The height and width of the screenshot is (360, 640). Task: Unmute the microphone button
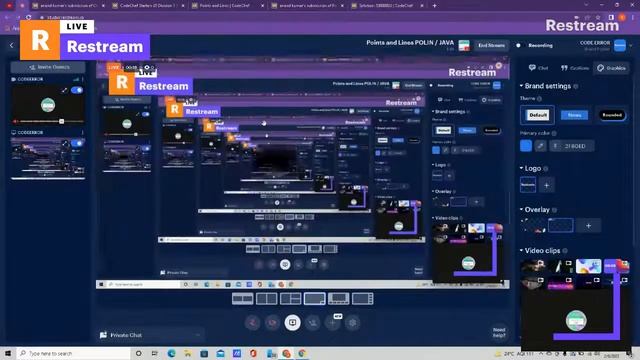pyautogui.click(x=252, y=323)
